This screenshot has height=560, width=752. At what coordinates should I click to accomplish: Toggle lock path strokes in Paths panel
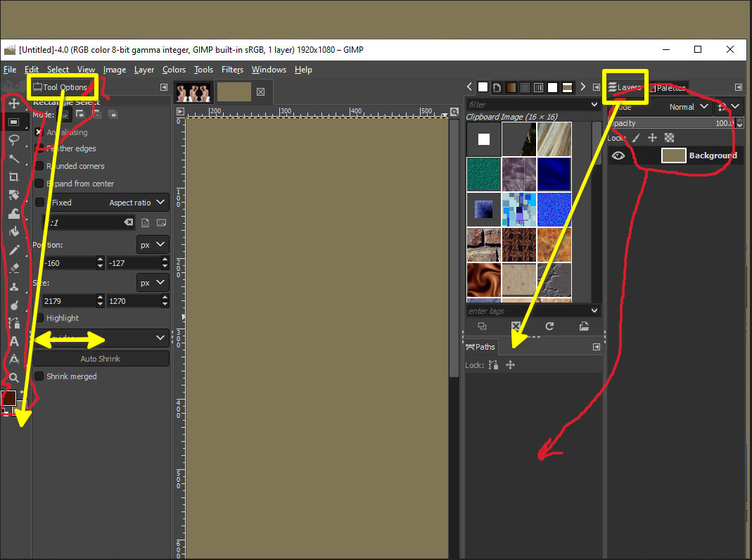click(x=493, y=365)
